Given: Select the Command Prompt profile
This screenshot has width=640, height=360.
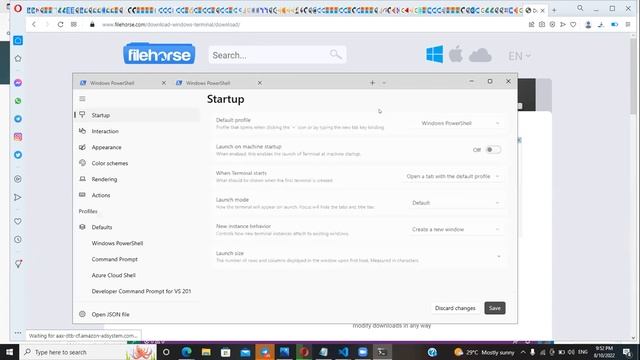Looking at the screenshot, I should pyautogui.click(x=137, y=259).
